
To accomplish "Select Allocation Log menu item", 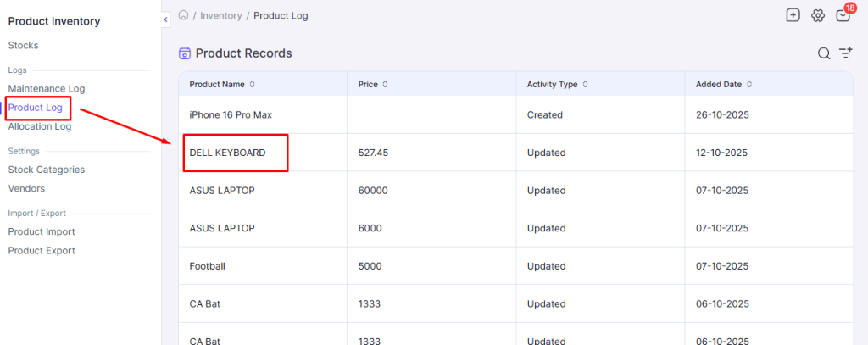I will [x=40, y=126].
